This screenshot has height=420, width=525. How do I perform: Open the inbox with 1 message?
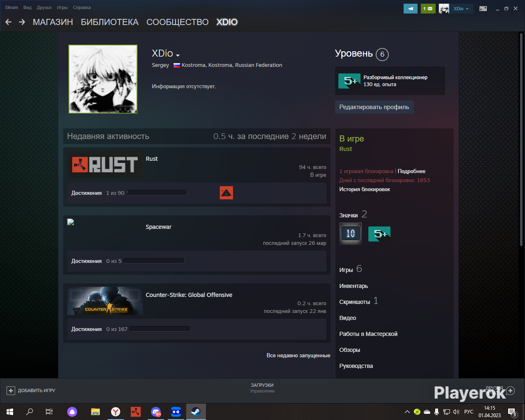point(428,8)
